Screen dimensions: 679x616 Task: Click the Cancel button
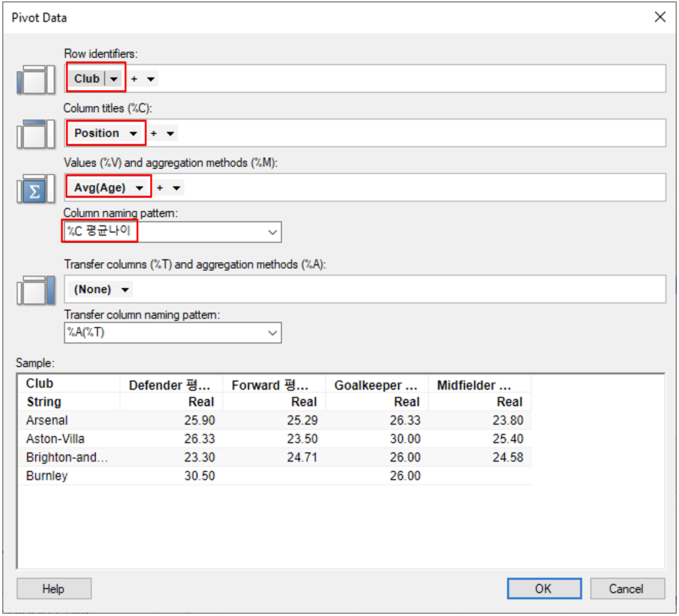click(627, 589)
